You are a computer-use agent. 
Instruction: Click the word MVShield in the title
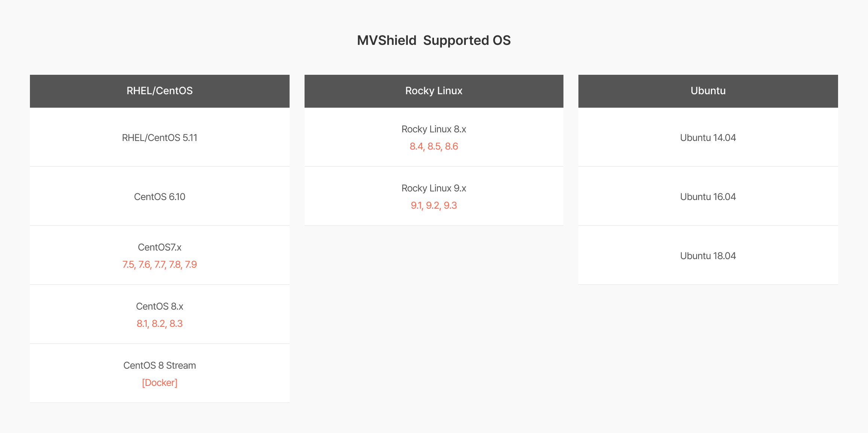(x=386, y=40)
